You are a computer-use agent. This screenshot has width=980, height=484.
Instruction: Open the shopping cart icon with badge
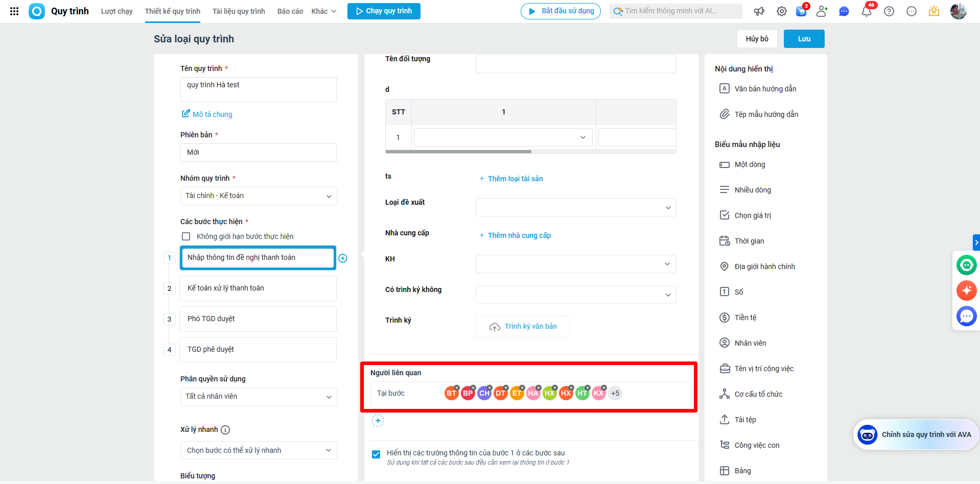(802, 11)
